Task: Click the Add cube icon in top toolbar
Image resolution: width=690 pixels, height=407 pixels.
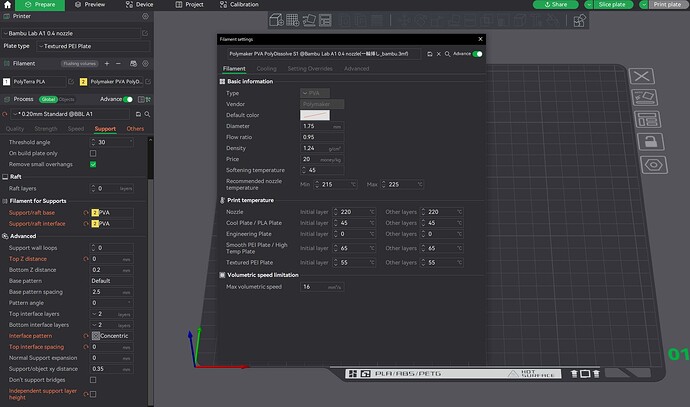Action: 276,20
